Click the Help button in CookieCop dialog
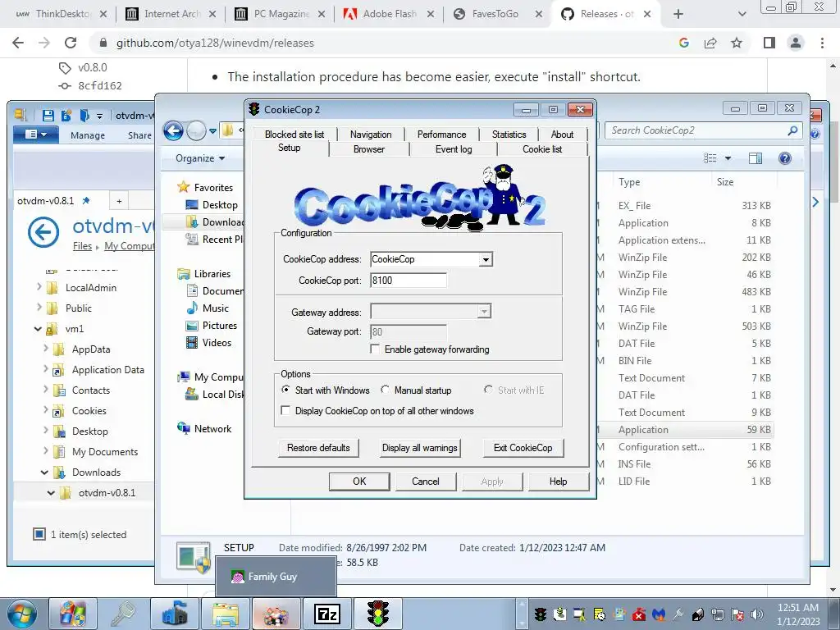840x630 pixels. [x=558, y=481]
